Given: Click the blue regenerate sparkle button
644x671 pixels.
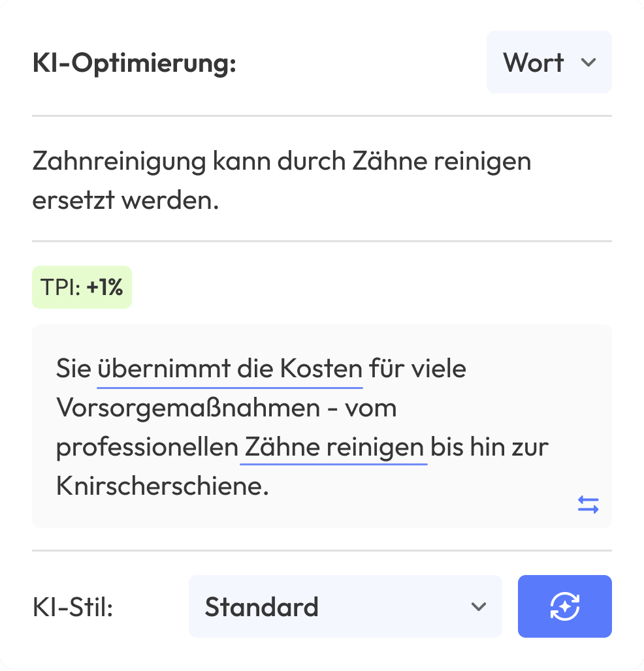Looking at the screenshot, I should pos(564,606).
